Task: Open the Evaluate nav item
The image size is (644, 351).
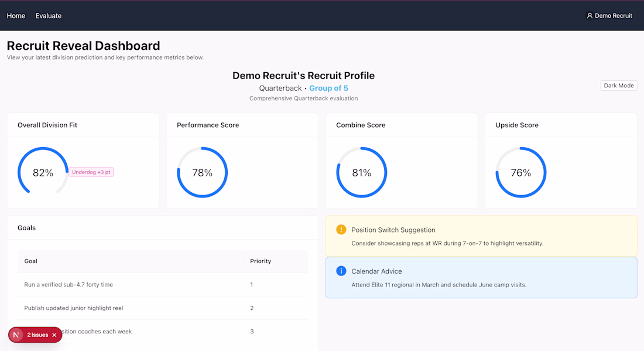Action: 48,16
